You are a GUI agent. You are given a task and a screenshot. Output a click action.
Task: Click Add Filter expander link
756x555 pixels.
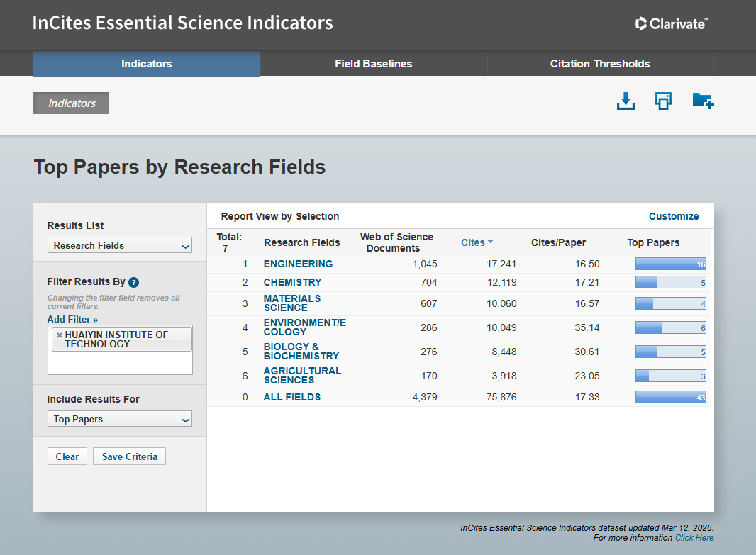tap(72, 320)
